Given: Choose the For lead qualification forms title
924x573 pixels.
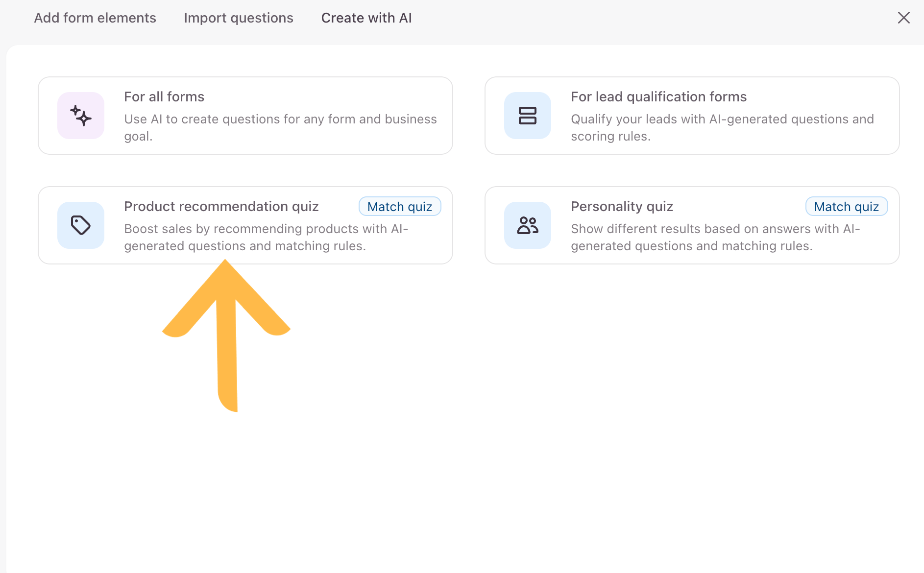Looking at the screenshot, I should click(x=658, y=96).
